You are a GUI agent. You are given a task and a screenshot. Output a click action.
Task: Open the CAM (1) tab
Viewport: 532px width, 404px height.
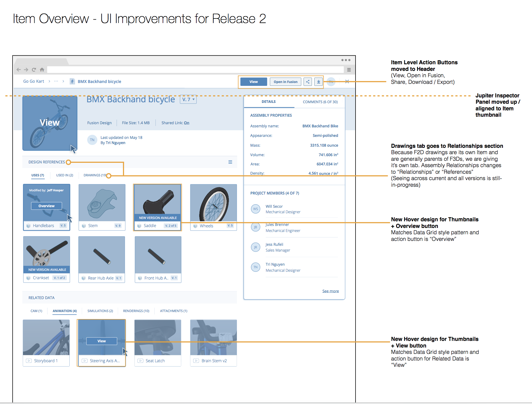[x=36, y=311]
